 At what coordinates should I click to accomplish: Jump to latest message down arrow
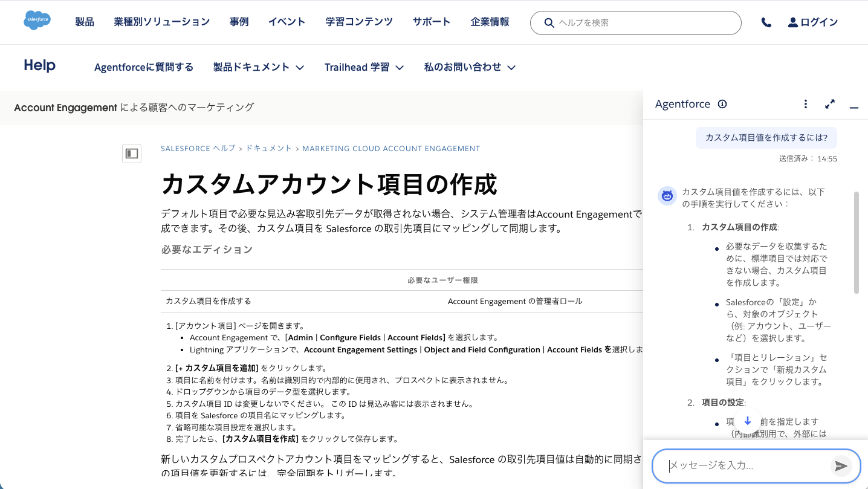click(x=747, y=421)
